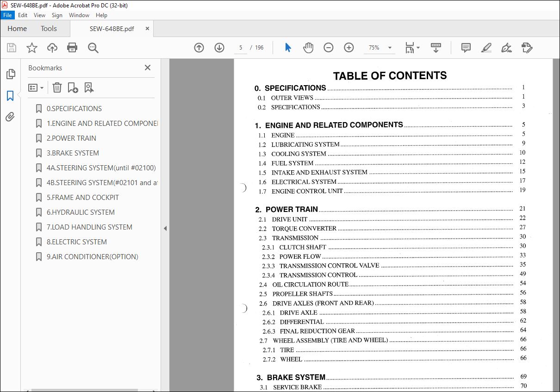The width and height of the screenshot is (560, 392).
Task: Add a sticky note comment
Action: [x=466, y=48]
